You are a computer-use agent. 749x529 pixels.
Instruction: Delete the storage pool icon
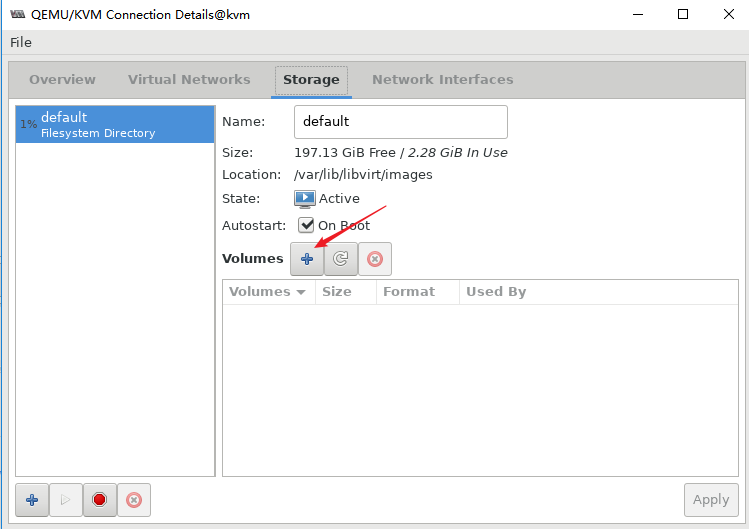(134, 500)
